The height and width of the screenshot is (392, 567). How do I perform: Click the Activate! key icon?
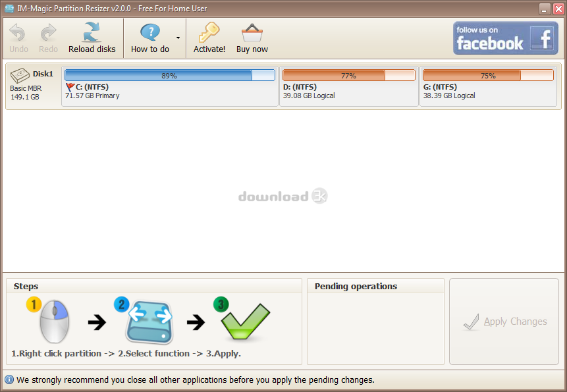(x=209, y=32)
